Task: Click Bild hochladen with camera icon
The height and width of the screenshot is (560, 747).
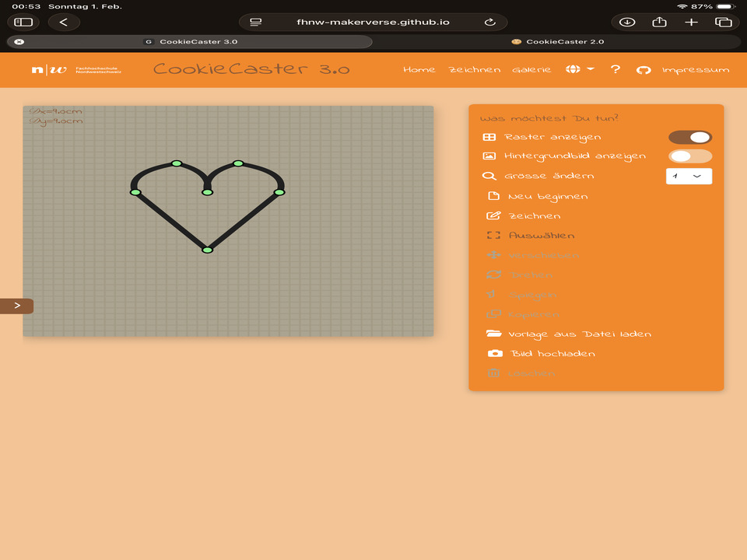Action: pyautogui.click(x=542, y=353)
